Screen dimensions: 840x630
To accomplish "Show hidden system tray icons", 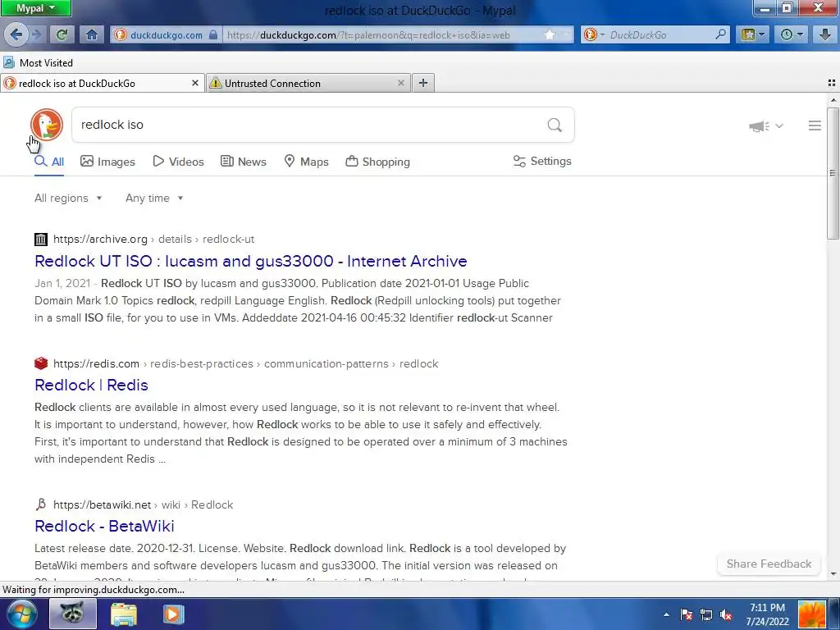I will [666, 614].
